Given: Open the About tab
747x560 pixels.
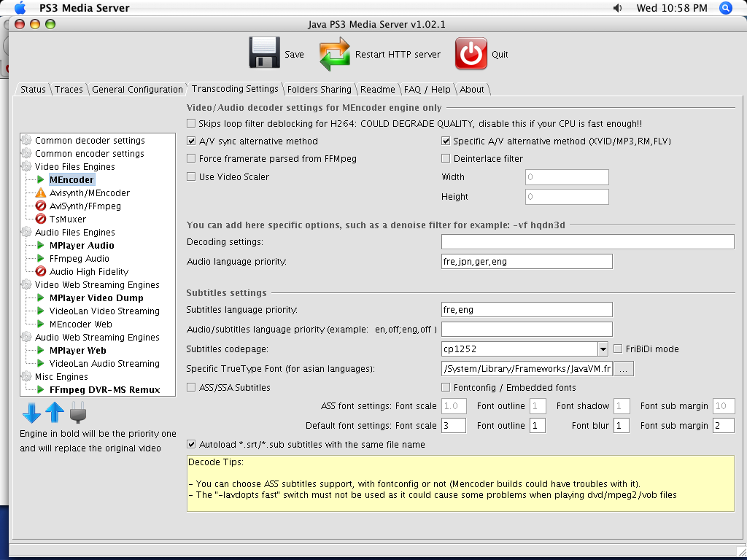Looking at the screenshot, I should [x=472, y=89].
